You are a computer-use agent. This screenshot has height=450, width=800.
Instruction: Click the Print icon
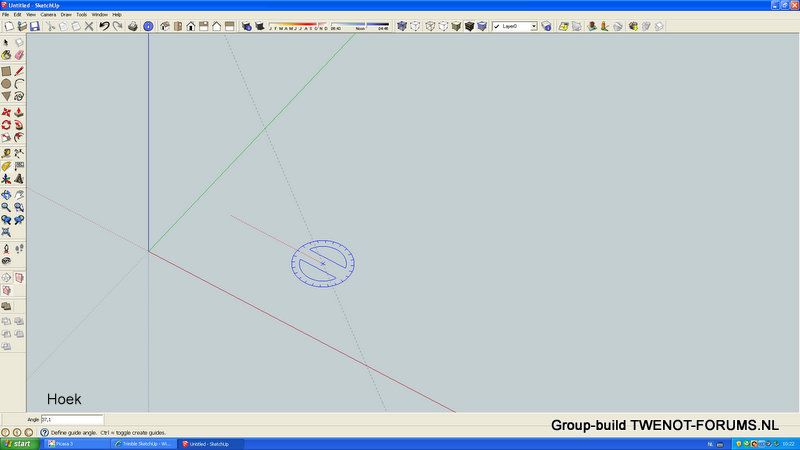click(x=133, y=26)
